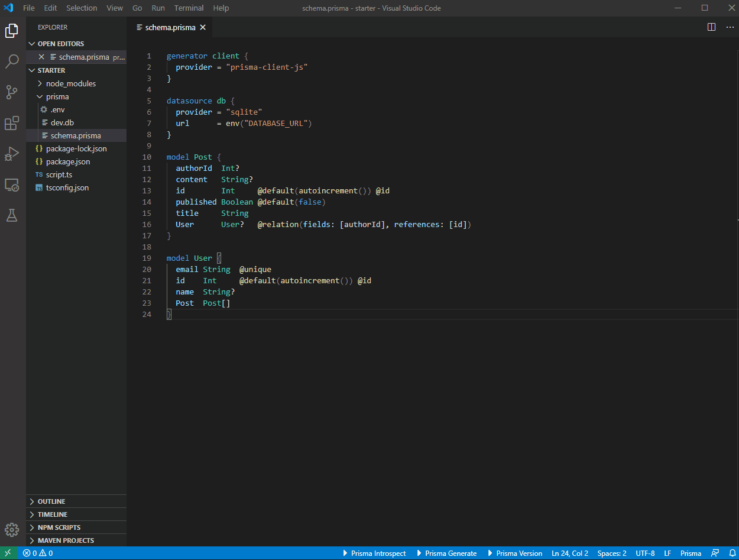Open dev.db file in explorer
Image resolution: width=739 pixels, height=560 pixels.
[76, 122]
